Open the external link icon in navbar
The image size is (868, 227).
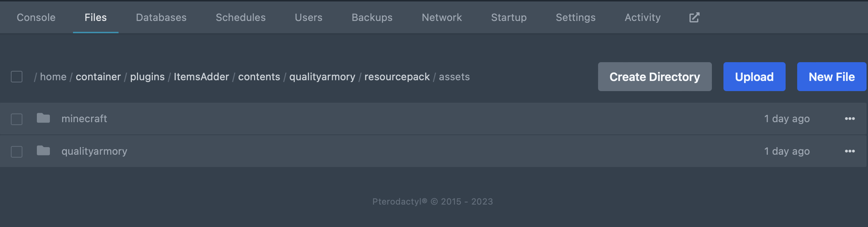tap(693, 17)
